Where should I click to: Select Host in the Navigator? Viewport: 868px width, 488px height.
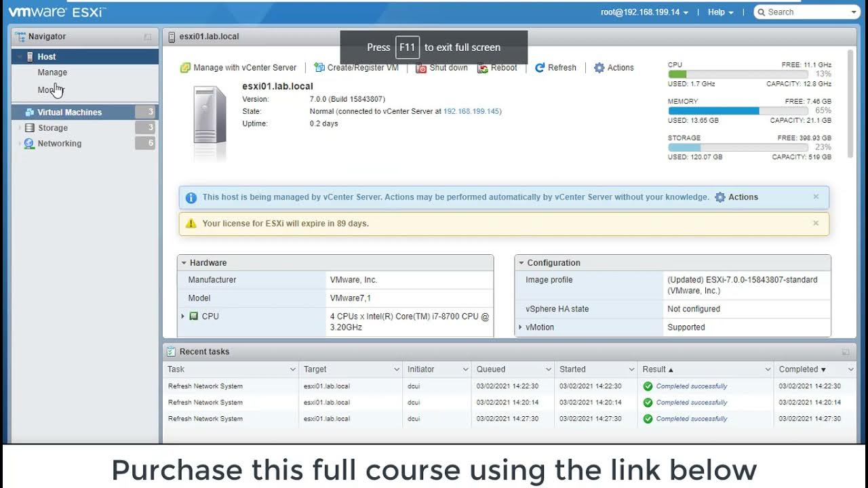[x=85, y=57]
